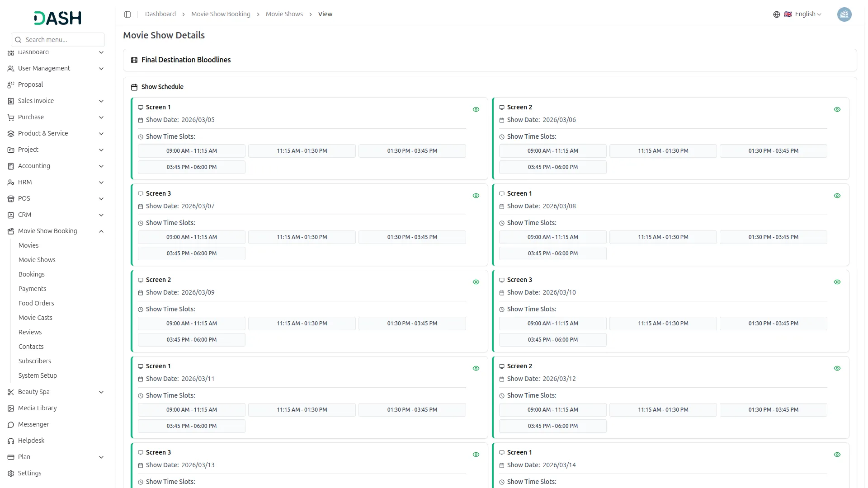Click the Dashboard breadcrumb link

[x=160, y=14]
